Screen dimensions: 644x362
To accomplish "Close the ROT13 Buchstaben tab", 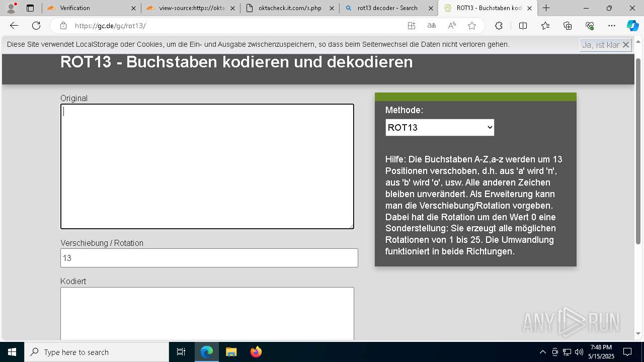I will pyautogui.click(x=529, y=8).
